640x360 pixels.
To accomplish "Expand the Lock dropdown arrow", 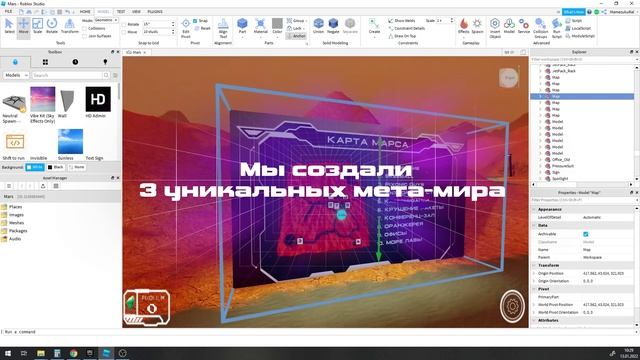I will [x=303, y=28].
